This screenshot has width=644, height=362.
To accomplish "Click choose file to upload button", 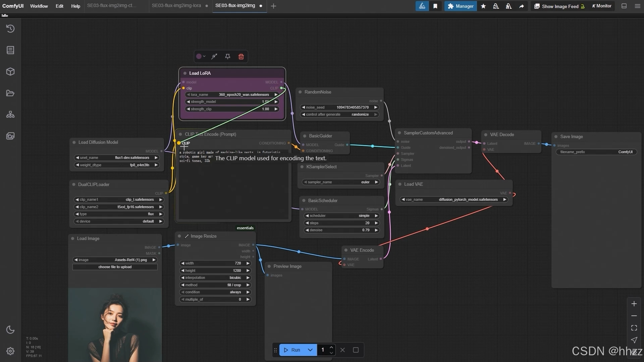I will click(x=115, y=267).
